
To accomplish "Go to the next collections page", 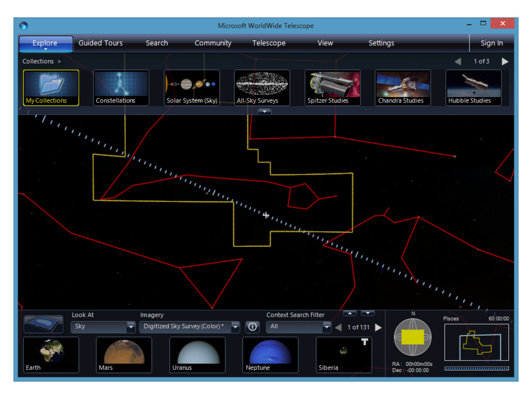I will [x=505, y=61].
